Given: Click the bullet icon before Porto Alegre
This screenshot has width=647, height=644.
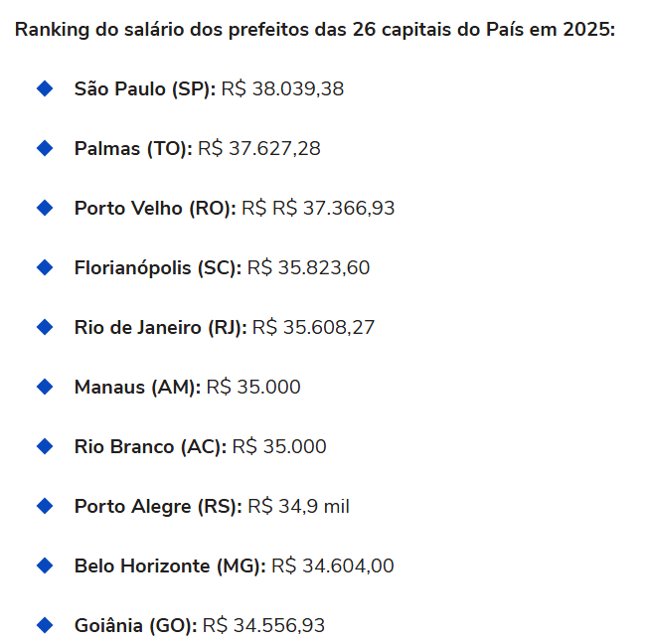Looking at the screenshot, I should (45, 506).
